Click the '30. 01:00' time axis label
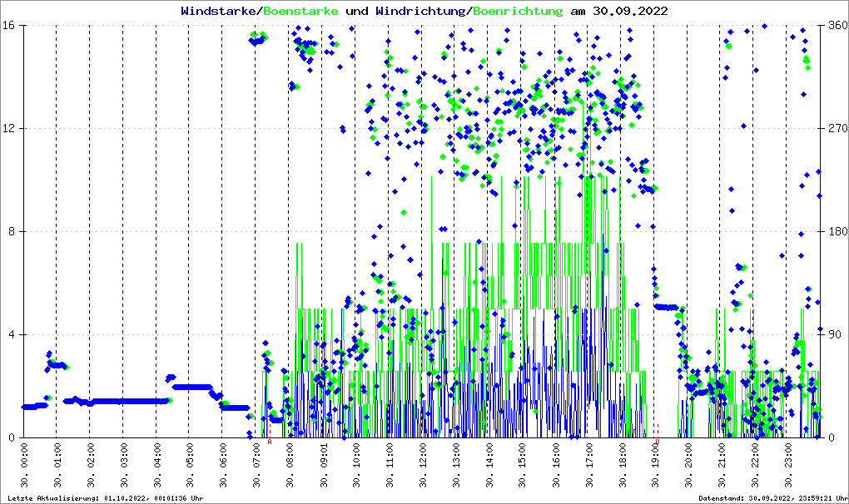This screenshot has height=504, width=849. pyautogui.click(x=57, y=466)
